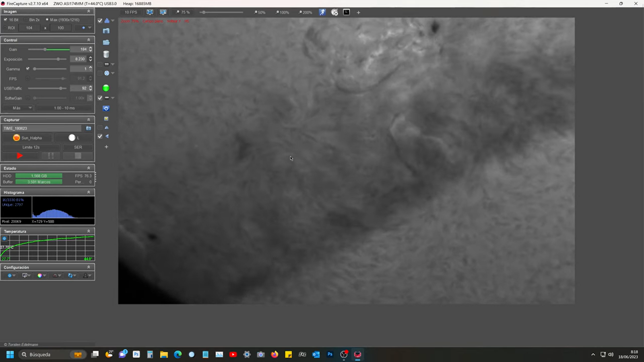Set zoom to 100%

coord(283,12)
